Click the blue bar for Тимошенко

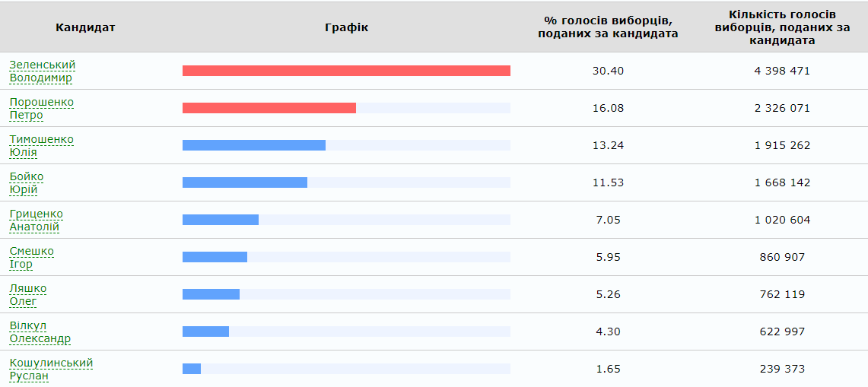pyautogui.click(x=254, y=145)
